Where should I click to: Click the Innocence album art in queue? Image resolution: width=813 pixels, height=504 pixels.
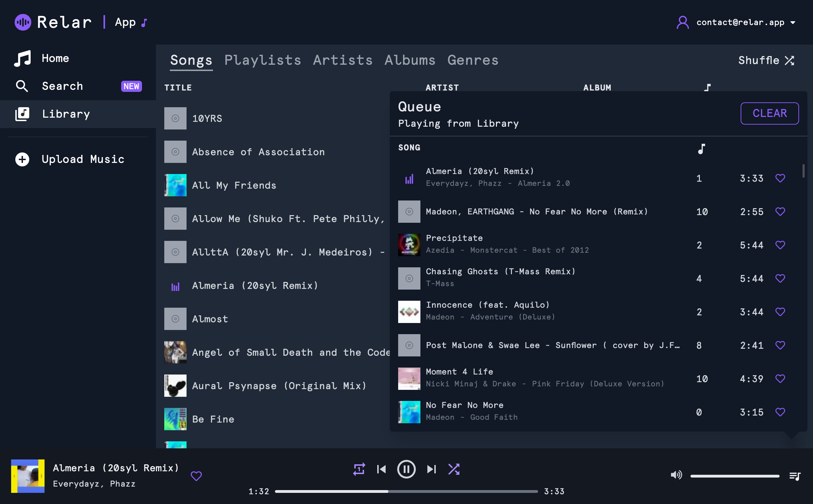[409, 312]
